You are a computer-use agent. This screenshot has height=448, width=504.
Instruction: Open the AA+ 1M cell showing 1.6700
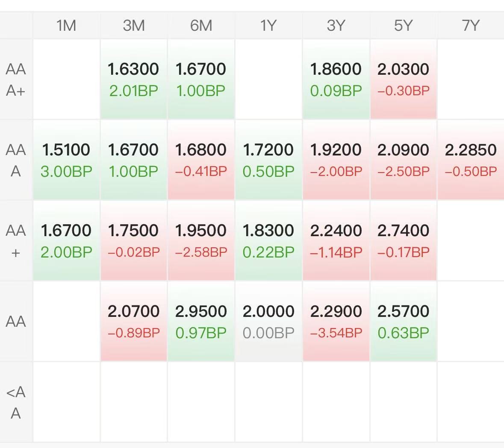[66, 241]
